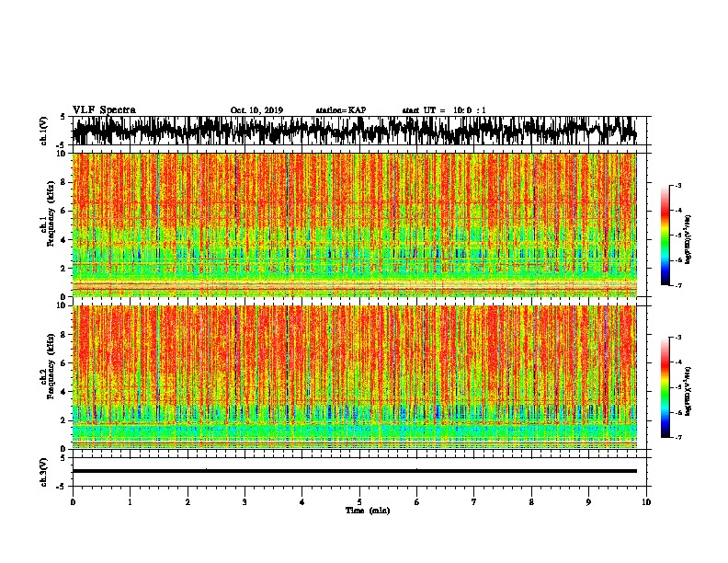Click the "-5" tick on ch.3(V) axis
The height and width of the screenshot is (563, 728).
click(x=63, y=487)
